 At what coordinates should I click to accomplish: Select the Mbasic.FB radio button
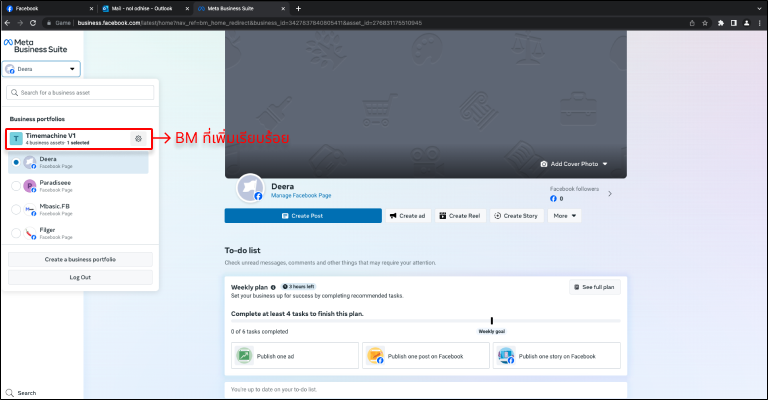coord(16,210)
